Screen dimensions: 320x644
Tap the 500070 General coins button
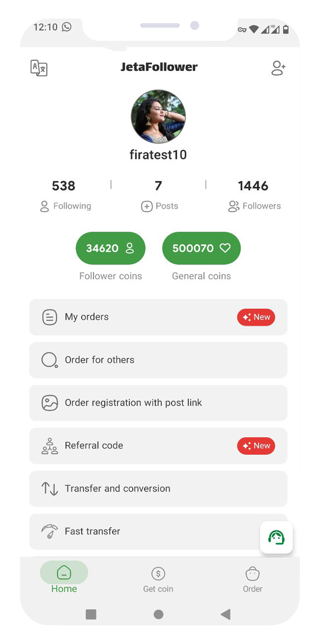pos(201,248)
